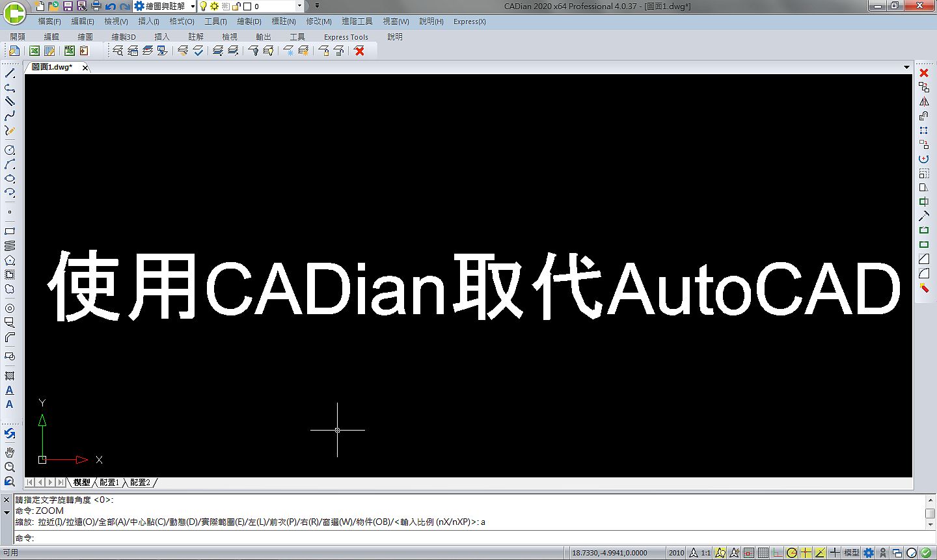Select the Ellipse tool in left toolbar
937x560 pixels.
10,178
